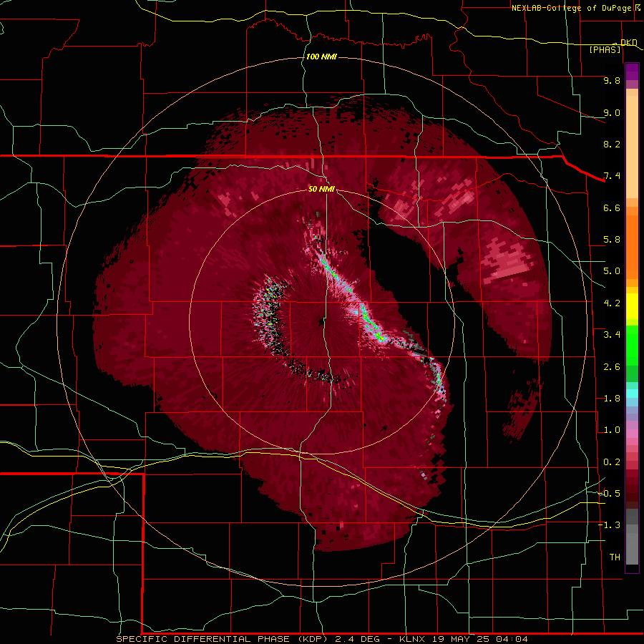Click the 0.2 scale value
The image size is (644, 644).
click(x=612, y=462)
